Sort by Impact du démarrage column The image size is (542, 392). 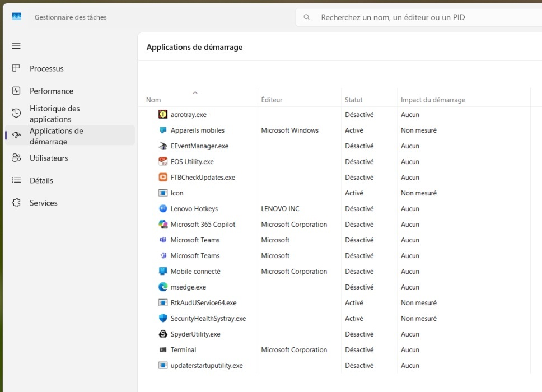pos(433,100)
